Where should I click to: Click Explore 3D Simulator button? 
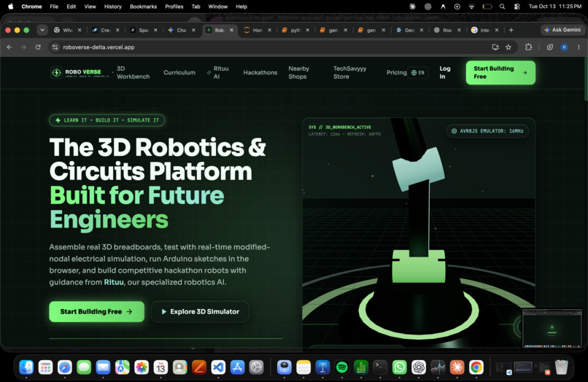point(200,311)
